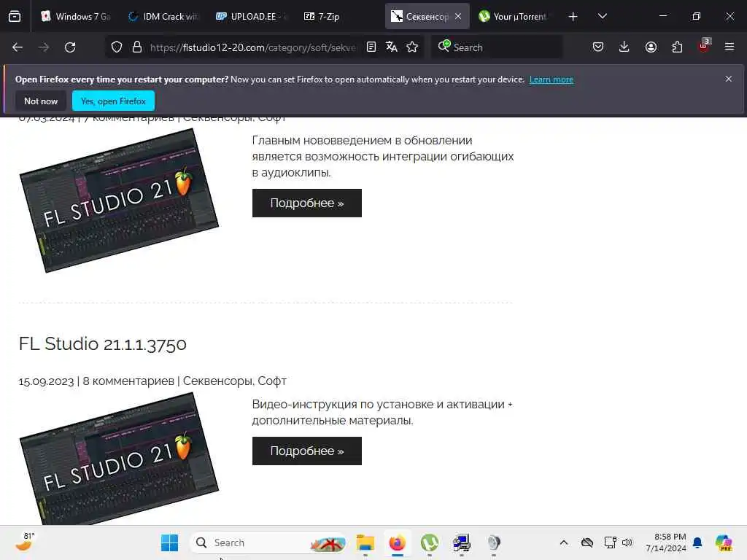Viewport: 747px width, 560px height.
Task: Switch to the Windows 7 Ga tab
Action: tap(77, 16)
